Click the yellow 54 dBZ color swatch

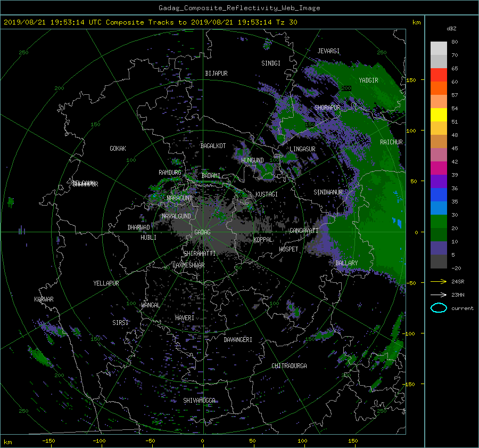pos(439,115)
